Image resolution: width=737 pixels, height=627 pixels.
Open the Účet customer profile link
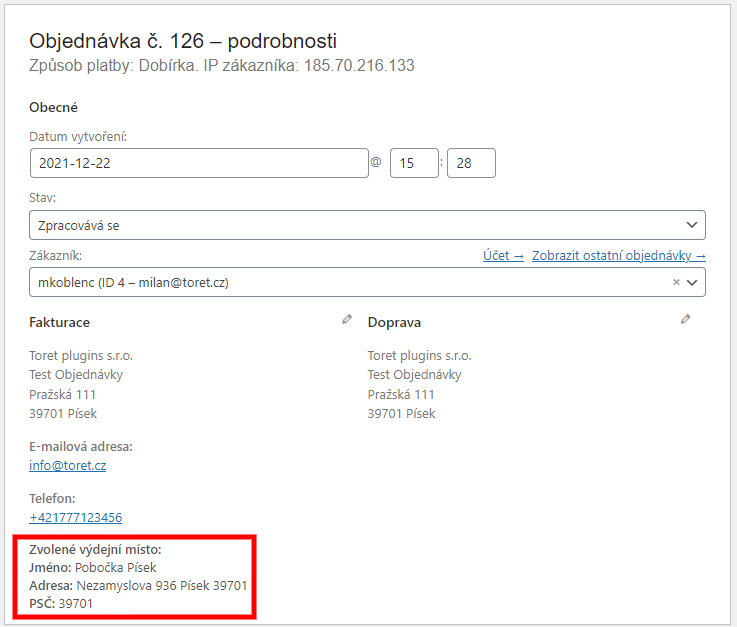pos(503,256)
